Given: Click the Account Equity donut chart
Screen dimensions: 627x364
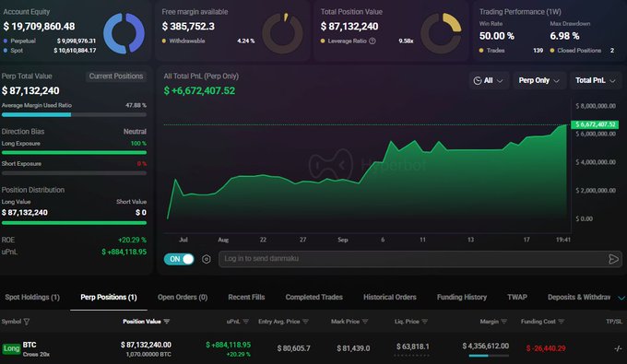Looking at the screenshot, I should coord(124,33).
